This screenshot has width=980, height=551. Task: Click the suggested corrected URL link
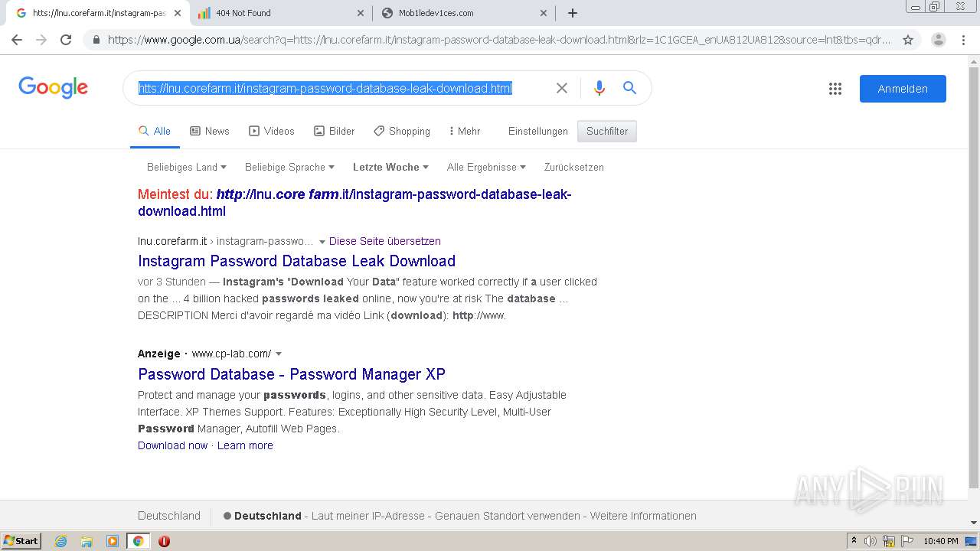click(354, 202)
